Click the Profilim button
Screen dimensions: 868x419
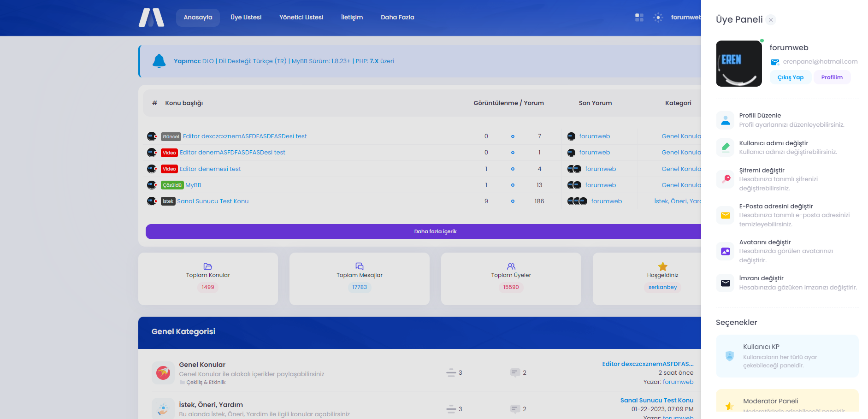click(x=832, y=77)
